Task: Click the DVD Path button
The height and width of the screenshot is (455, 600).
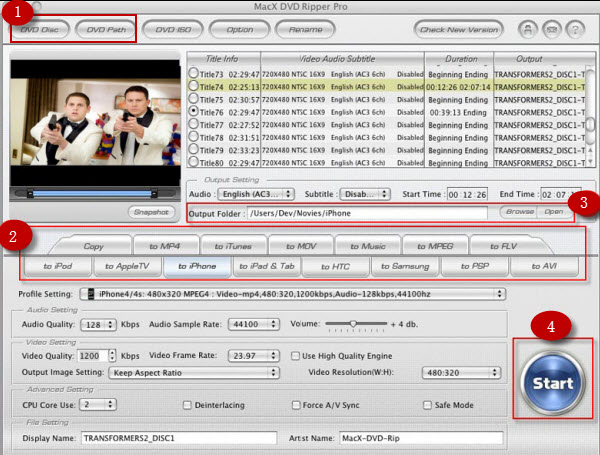Action: click(x=106, y=29)
